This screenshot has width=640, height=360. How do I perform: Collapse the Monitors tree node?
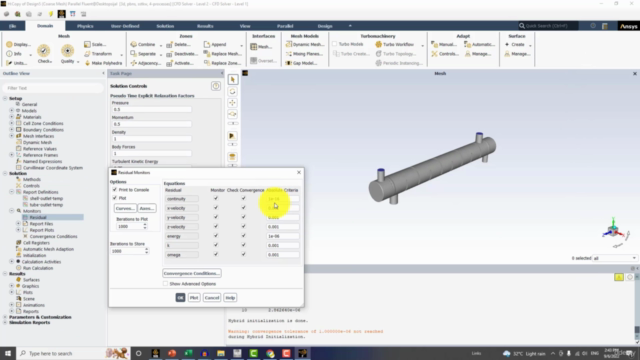pyautogui.click(x=11, y=211)
